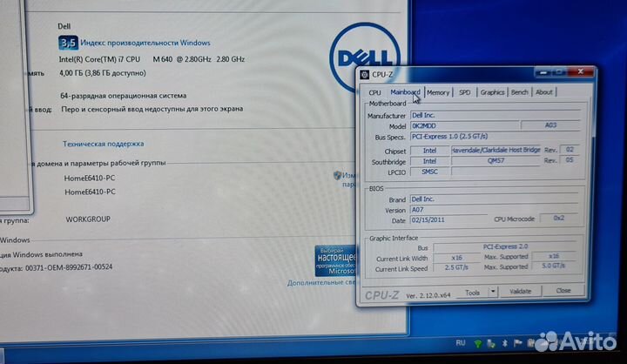Click the BIOS Date 02/15/2011 field
Viewport: 627px width, 364px height.
tap(448, 219)
